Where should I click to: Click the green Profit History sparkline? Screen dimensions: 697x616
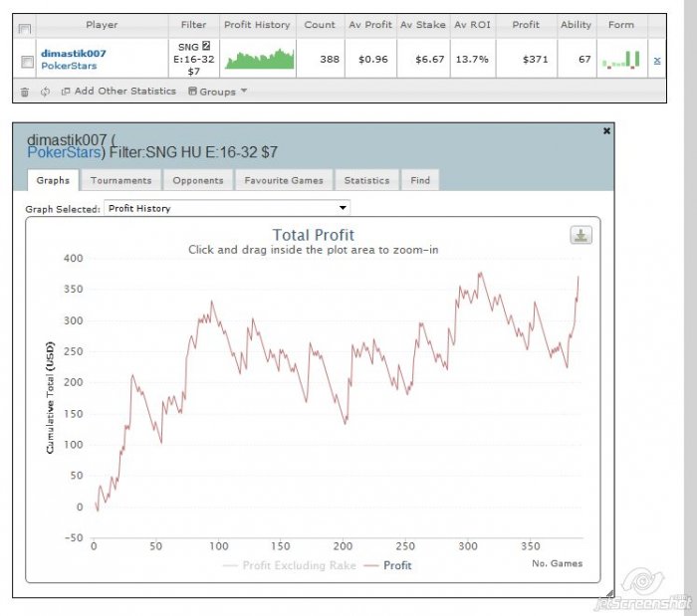[x=260, y=59]
